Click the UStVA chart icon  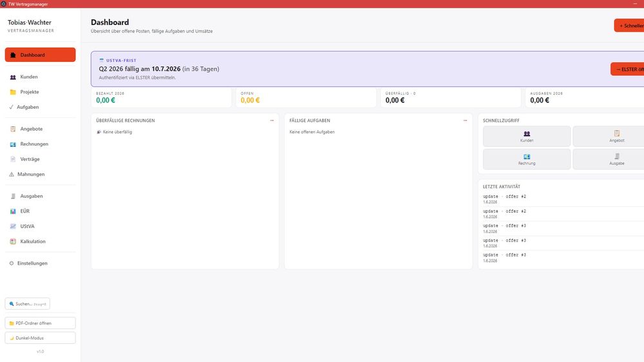[13, 226]
